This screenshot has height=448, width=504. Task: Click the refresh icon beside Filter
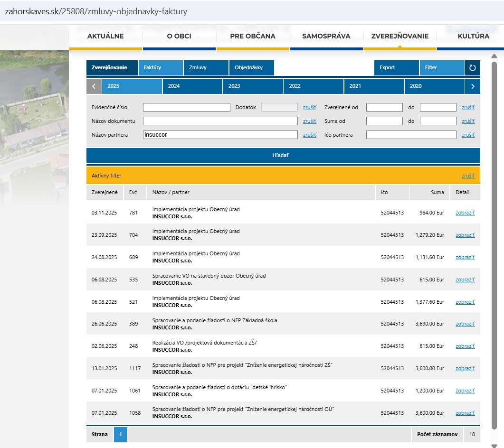pyautogui.click(x=472, y=67)
